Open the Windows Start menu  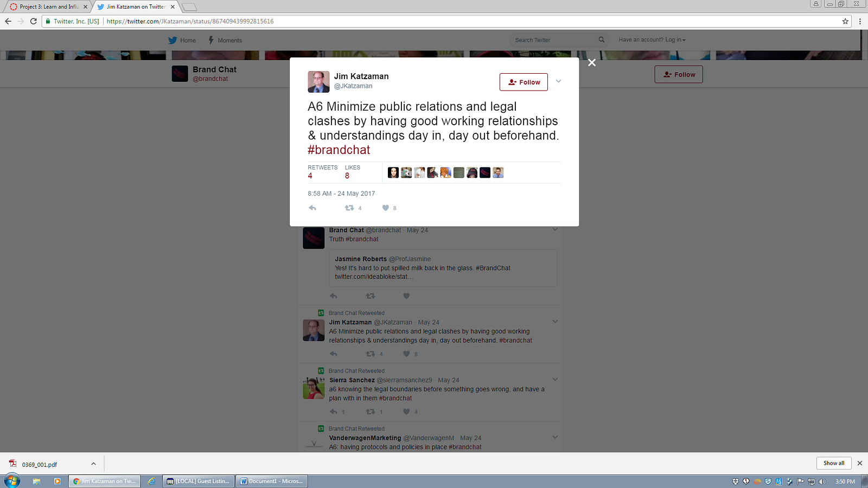pyautogui.click(x=11, y=481)
